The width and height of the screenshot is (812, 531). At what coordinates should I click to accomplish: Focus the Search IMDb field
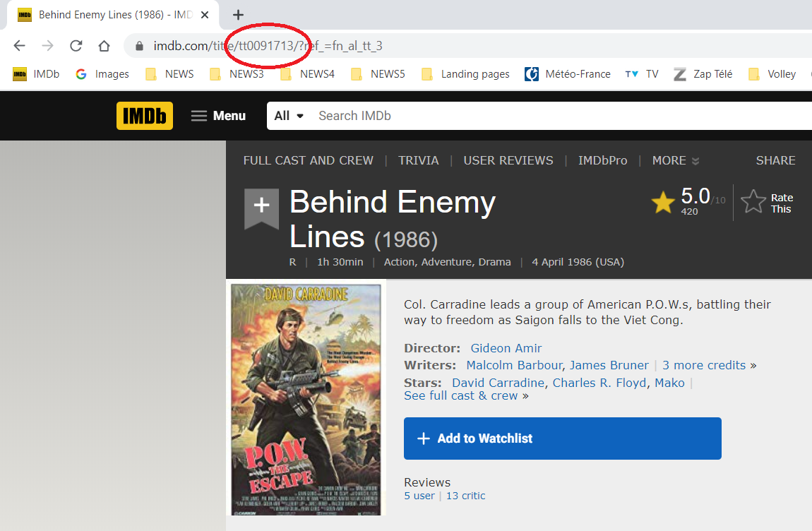(562, 116)
